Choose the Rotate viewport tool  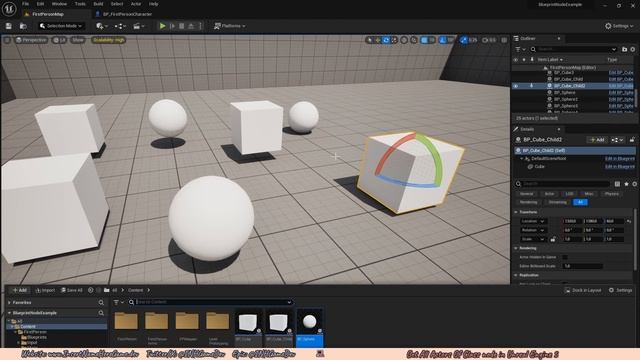(386, 40)
